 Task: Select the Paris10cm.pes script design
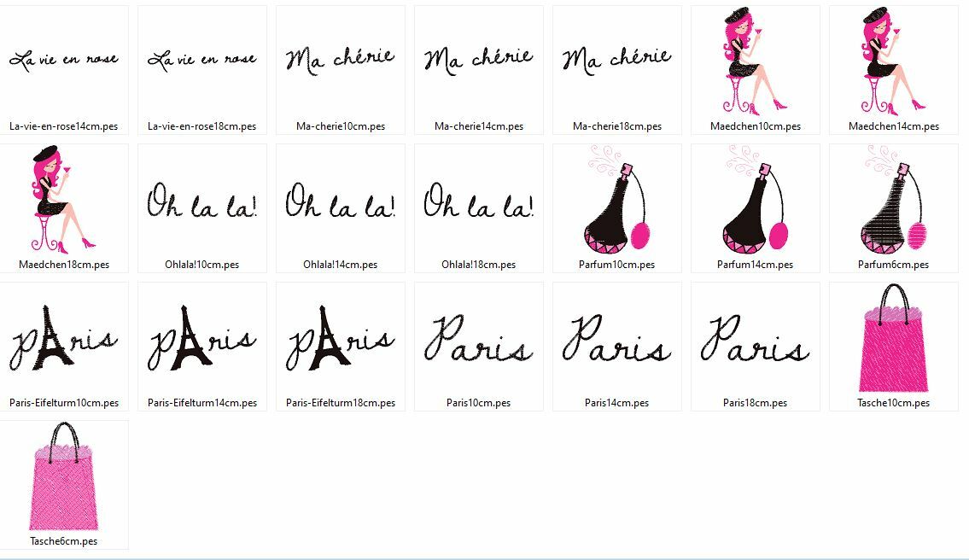(x=479, y=338)
